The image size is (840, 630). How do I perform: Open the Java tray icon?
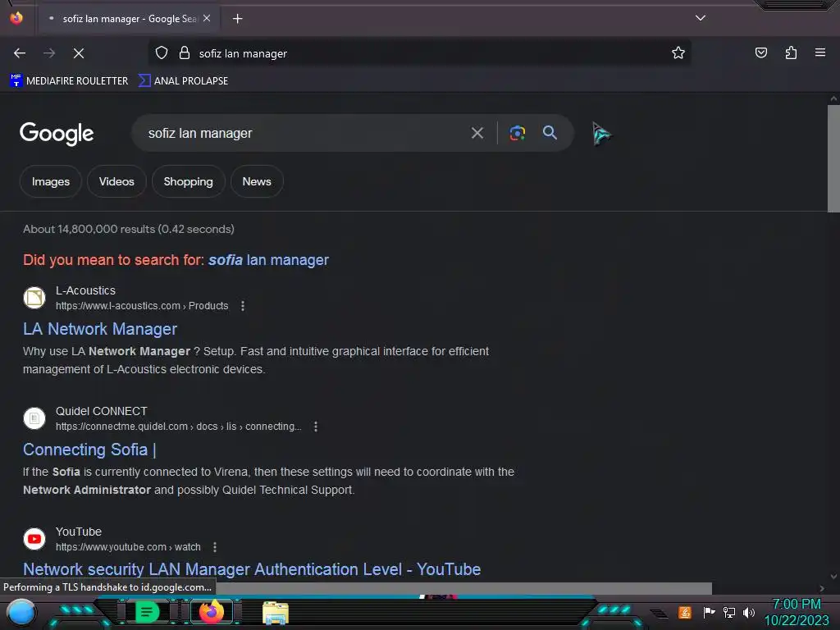(x=685, y=612)
